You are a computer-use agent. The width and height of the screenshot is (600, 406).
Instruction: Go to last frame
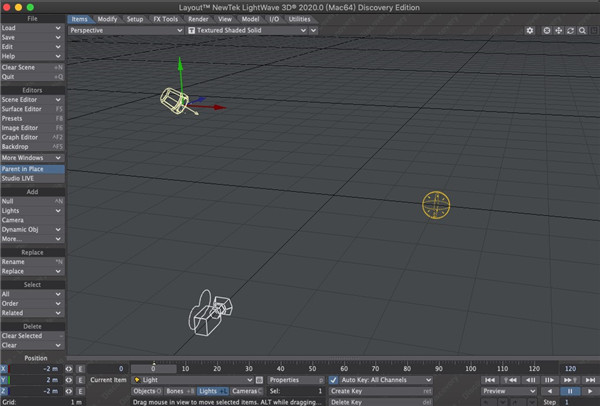click(590, 380)
